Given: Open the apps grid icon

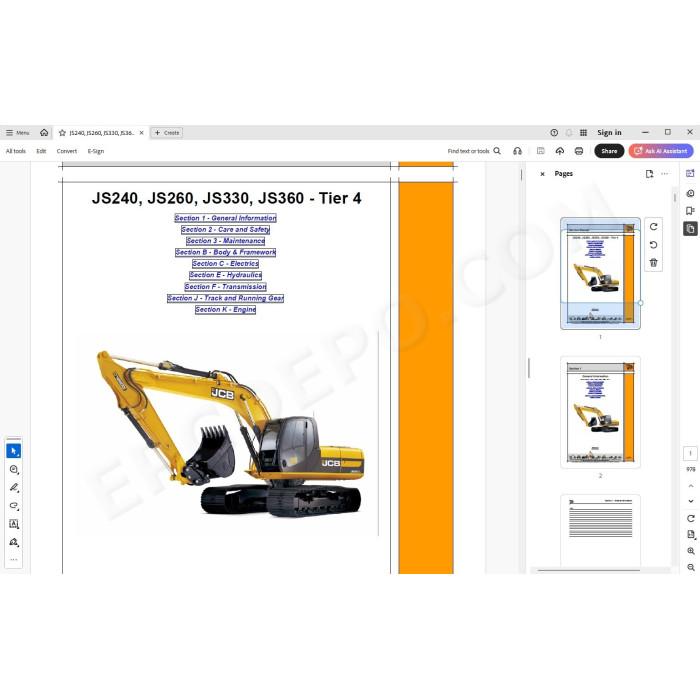Looking at the screenshot, I should click(x=583, y=133).
